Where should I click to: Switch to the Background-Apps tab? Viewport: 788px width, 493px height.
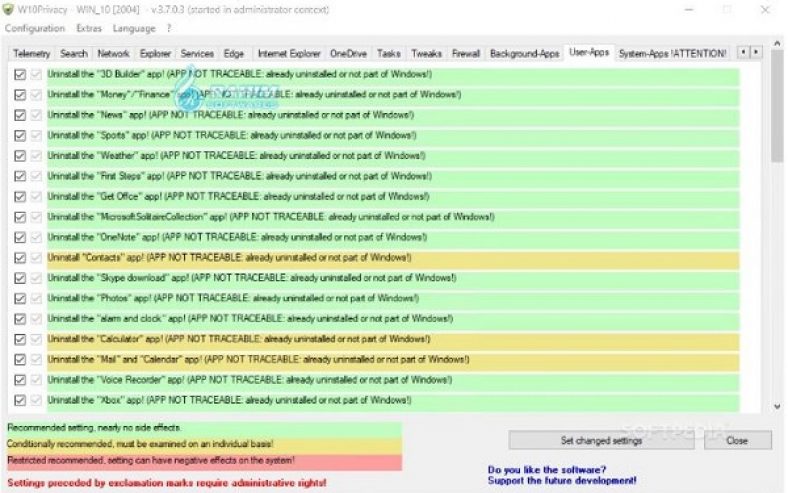(x=525, y=53)
